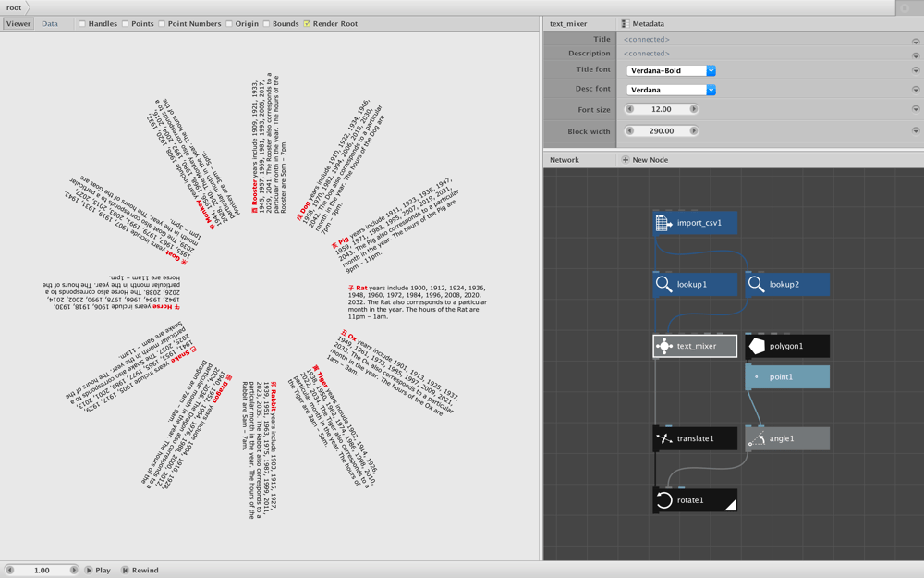Click the Play label
The image size is (924, 578).
[x=103, y=571]
